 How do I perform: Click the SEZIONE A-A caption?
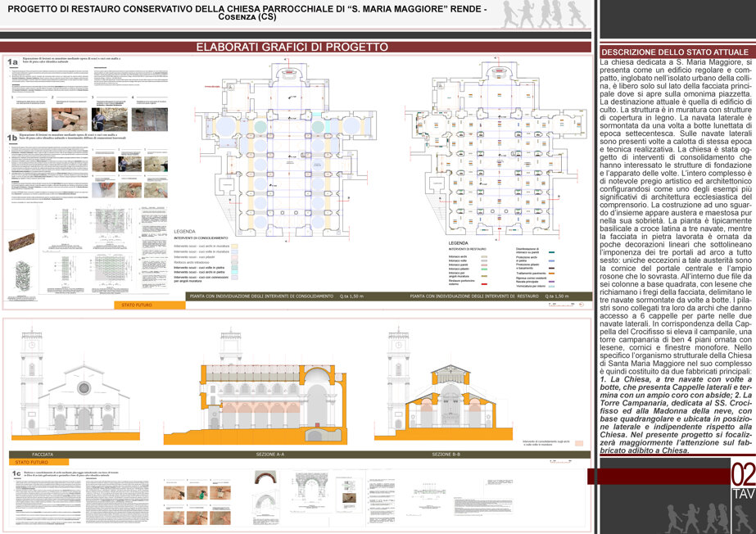pos(270,455)
